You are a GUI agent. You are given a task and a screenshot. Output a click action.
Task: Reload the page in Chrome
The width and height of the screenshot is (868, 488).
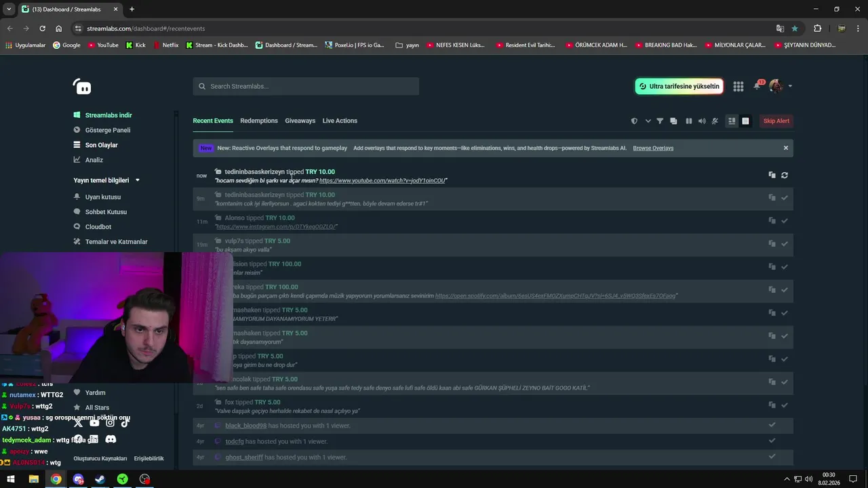coord(42,28)
